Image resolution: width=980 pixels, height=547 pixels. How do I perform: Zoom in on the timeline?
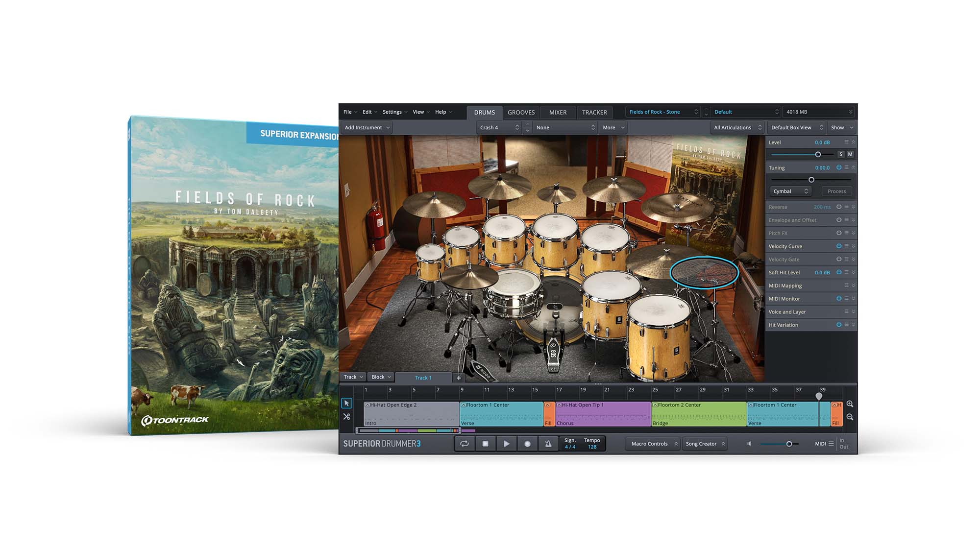[x=850, y=404]
